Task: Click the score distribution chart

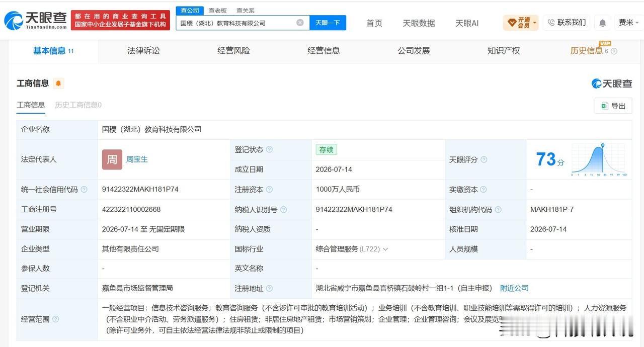Action: (x=598, y=160)
